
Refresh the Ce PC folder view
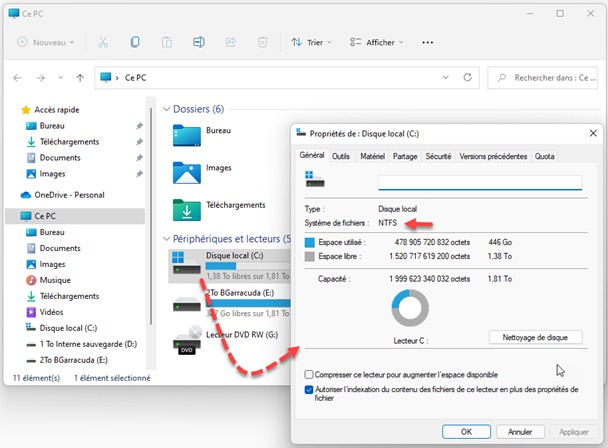(466, 77)
